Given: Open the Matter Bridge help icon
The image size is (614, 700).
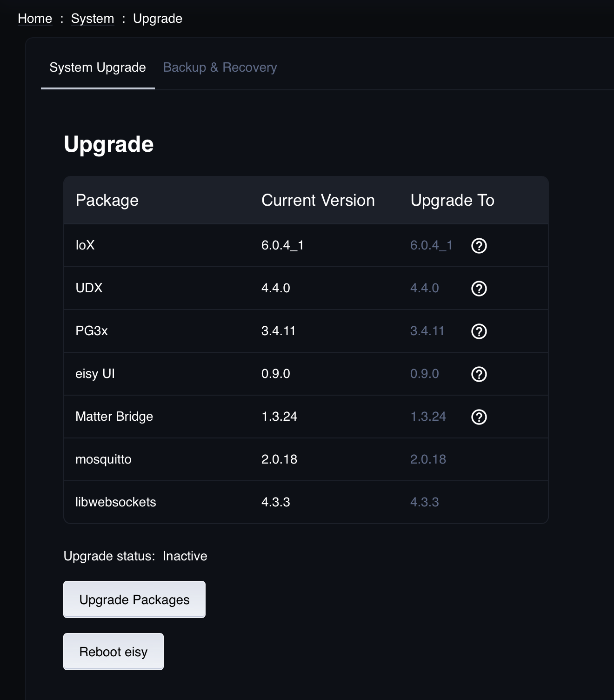Looking at the screenshot, I should pos(479,417).
